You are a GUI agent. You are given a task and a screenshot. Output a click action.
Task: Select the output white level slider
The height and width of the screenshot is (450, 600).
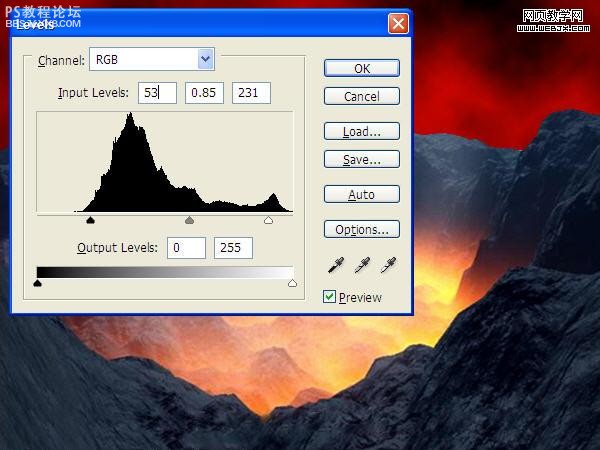coord(292,283)
